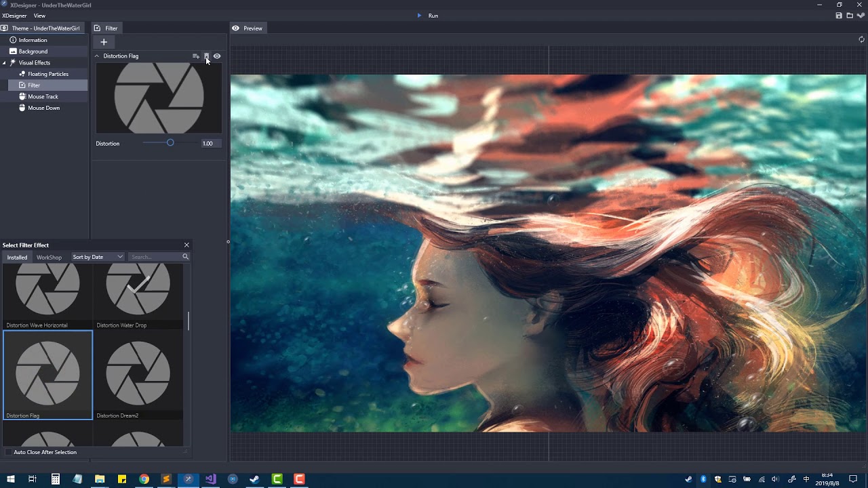Image resolution: width=868 pixels, height=488 pixels.
Task: Click the XDesigner taskbar icon
Action: [189, 479]
